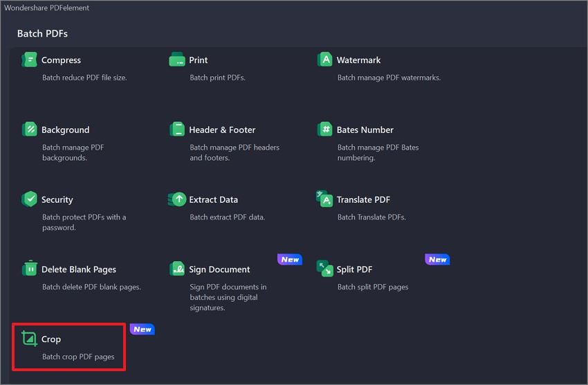Click the New badge above Split PDF
The width and height of the screenshot is (588, 385).
pos(437,259)
